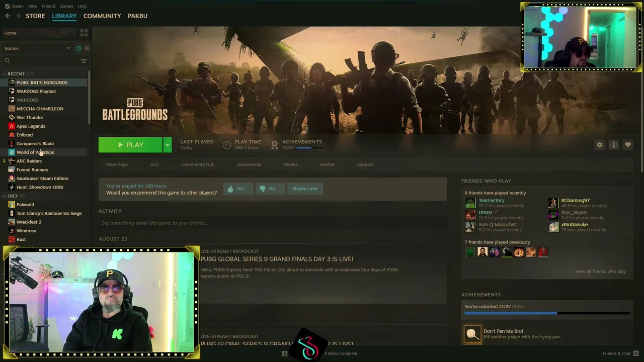Open the Support link

pyautogui.click(x=365, y=164)
